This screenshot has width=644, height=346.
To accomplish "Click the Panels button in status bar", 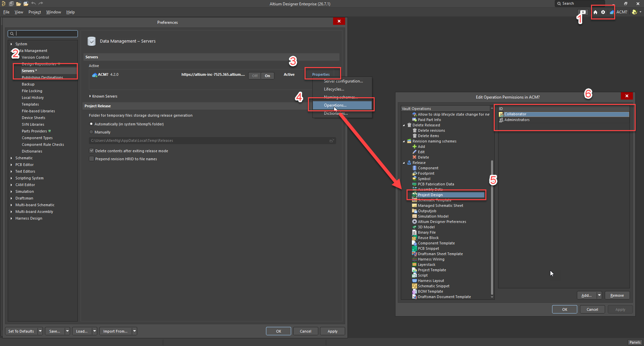I will click(635, 342).
